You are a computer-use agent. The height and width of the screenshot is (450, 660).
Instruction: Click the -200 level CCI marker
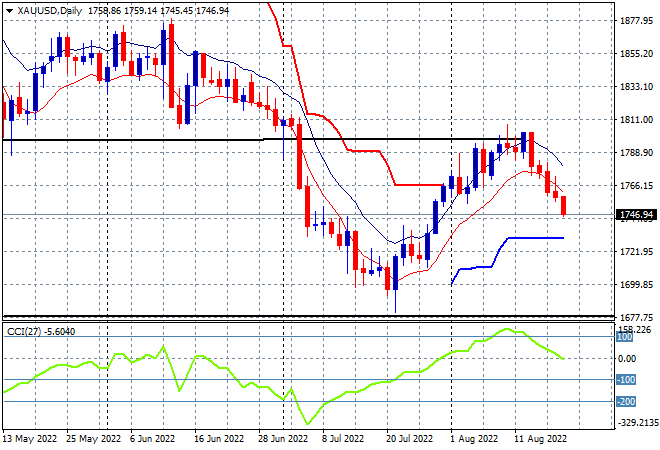click(626, 402)
